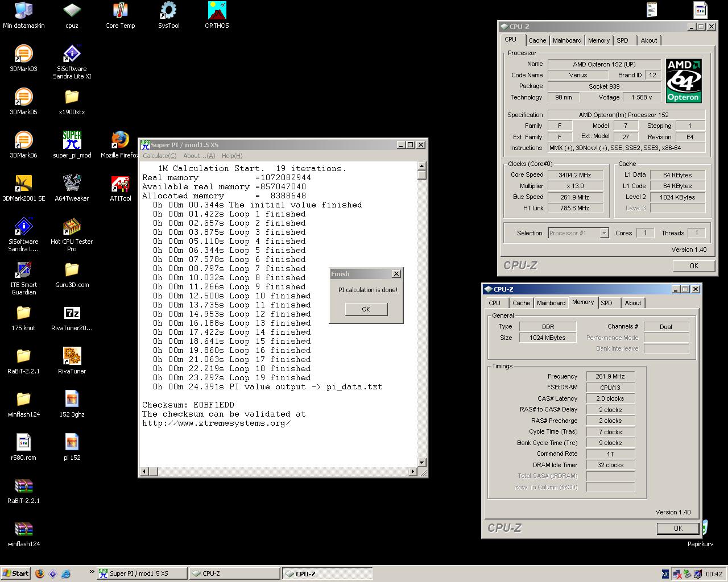The width and height of the screenshot is (728, 582).
Task: Open the x1900xtx folder
Action: [72, 101]
